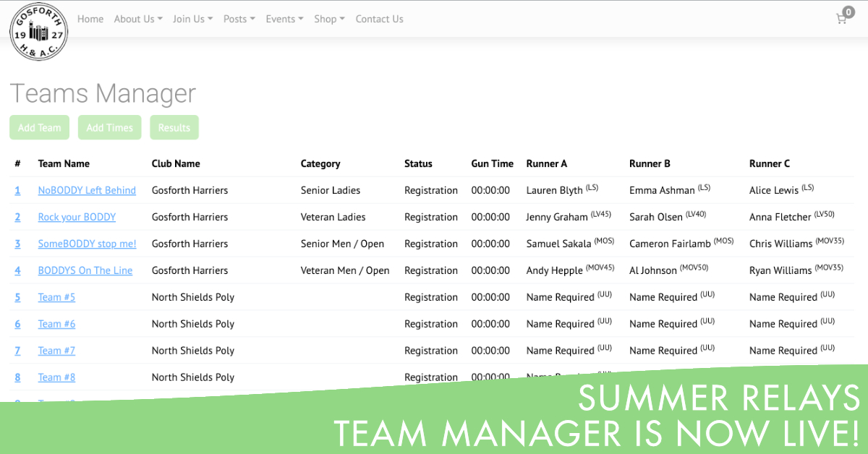Viewport: 868px width, 454px height.
Task: Click the Gun Time column header
Action: coord(492,163)
